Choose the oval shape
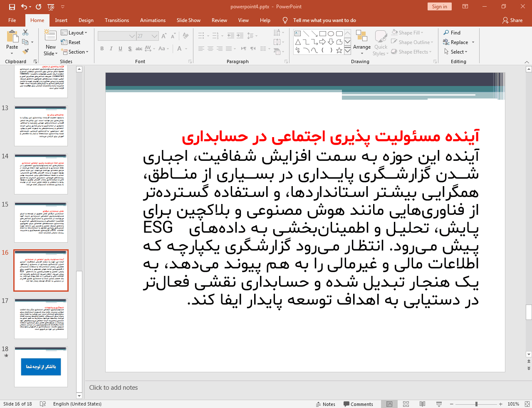Viewport: 532px width, 408px height. point(331,34)
